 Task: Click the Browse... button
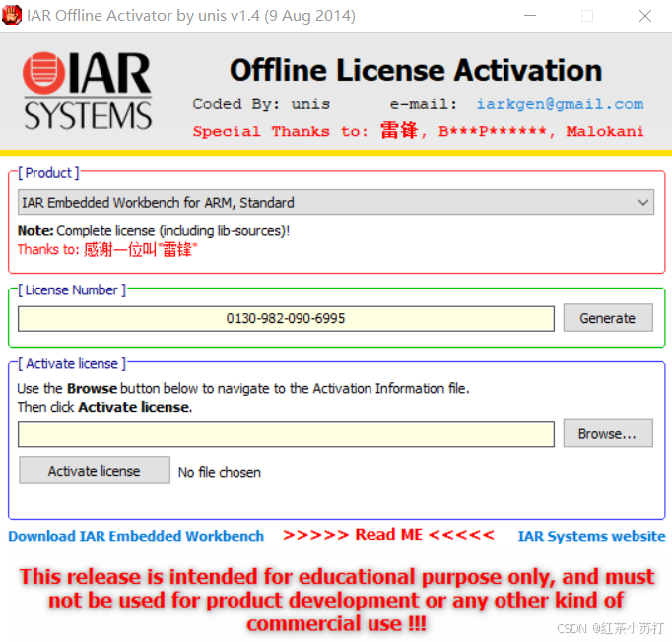pos(608,433)
